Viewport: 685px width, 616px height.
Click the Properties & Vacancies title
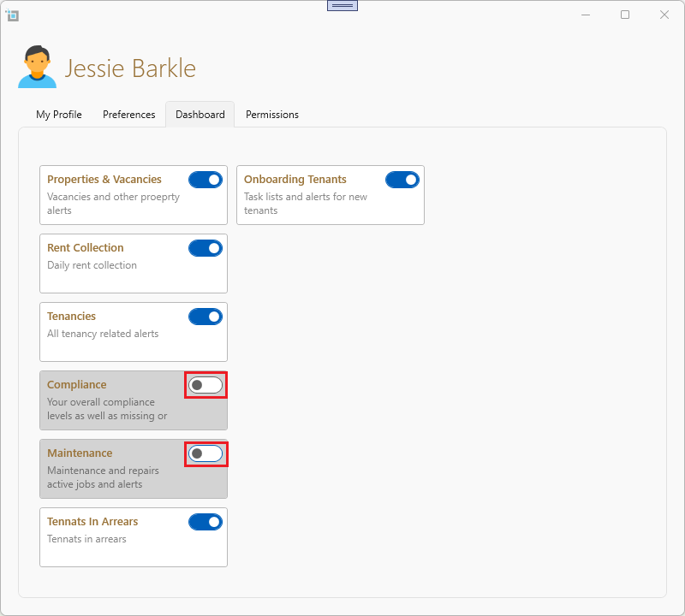click(104, 180)
